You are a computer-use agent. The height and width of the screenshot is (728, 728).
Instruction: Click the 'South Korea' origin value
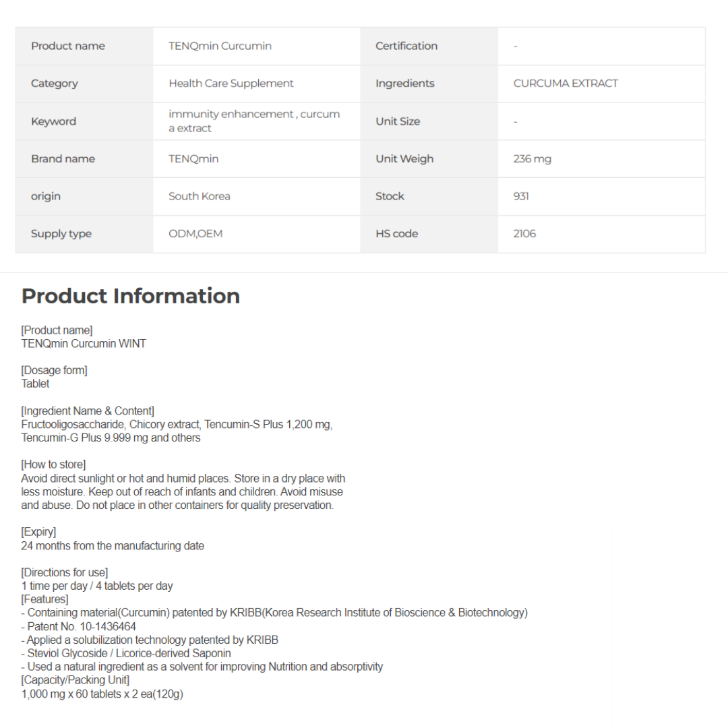[x=199, y=196]
